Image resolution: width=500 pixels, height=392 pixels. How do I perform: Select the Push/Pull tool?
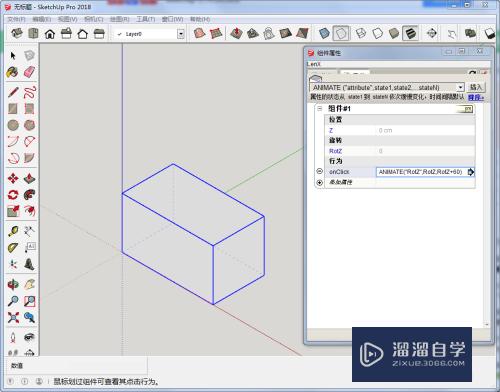point(29,178)
